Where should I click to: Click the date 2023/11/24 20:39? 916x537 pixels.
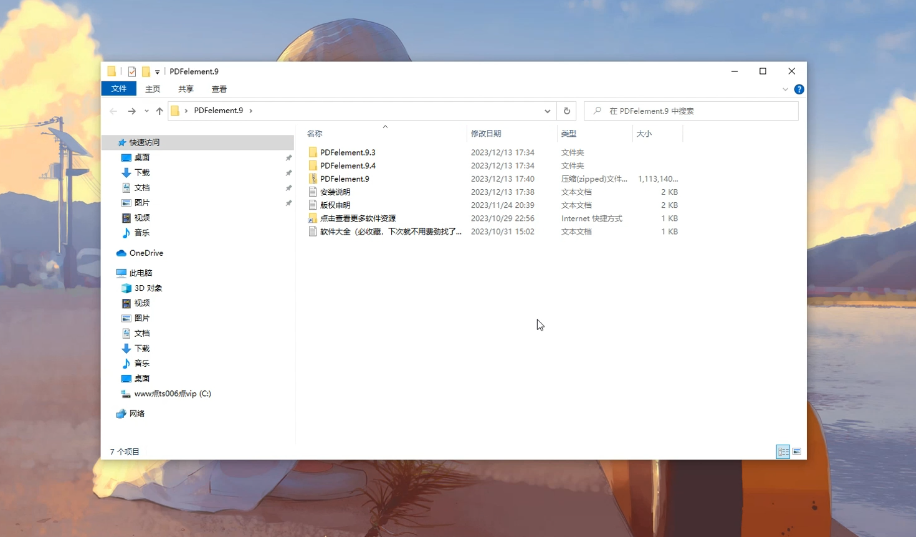point(502,205)
